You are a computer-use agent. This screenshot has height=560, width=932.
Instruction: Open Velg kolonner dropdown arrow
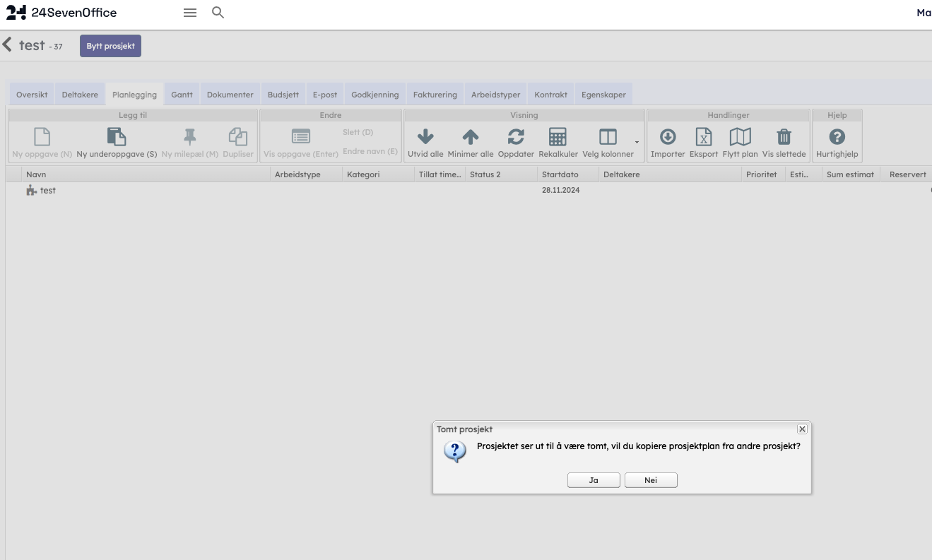pos(637,143)
